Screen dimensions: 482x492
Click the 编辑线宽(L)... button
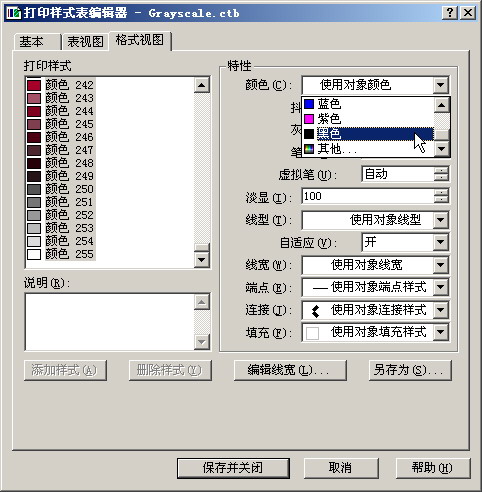click(290, 370)
